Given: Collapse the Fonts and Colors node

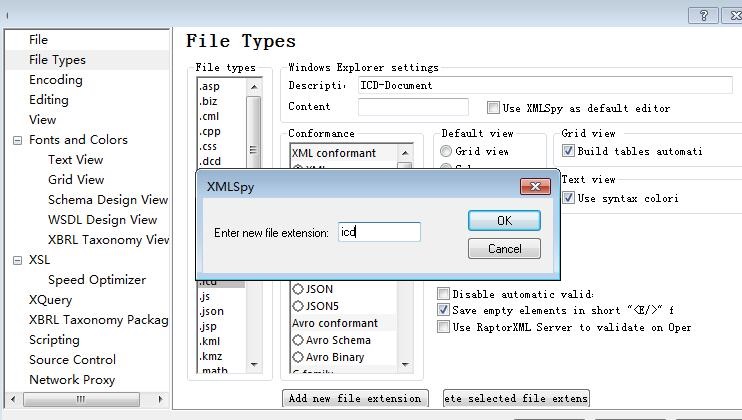Looking at the screenshot, I should (17, 140).
